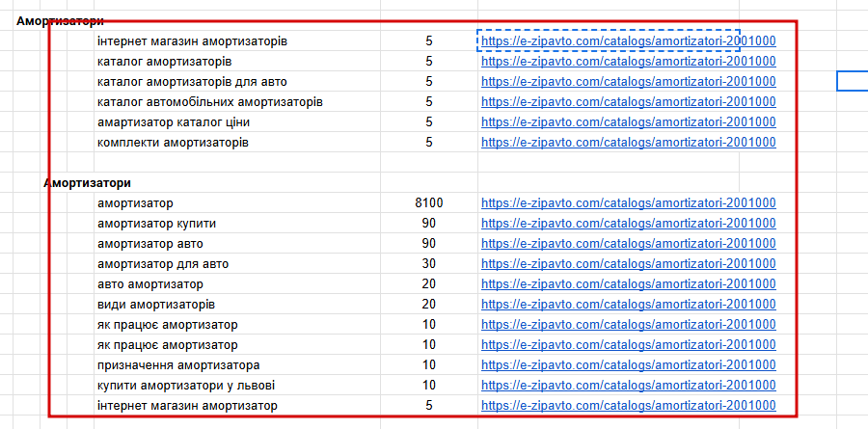Select cell 'авто амортизатор'
The height and width of the screenshot is (429, 868).
[x=150, y=284]
